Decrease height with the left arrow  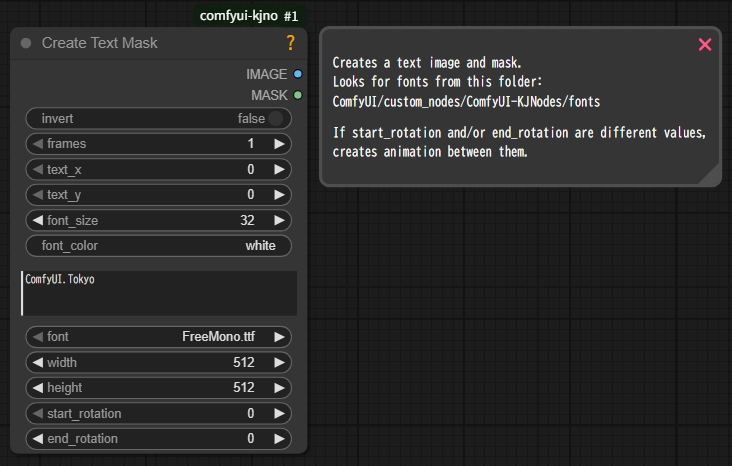[x=37, y=388]
